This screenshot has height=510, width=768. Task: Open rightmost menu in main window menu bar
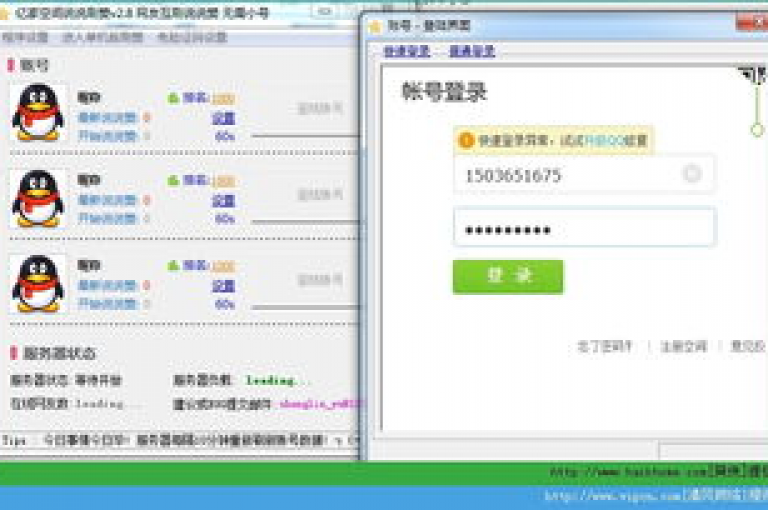pos(192,37)
